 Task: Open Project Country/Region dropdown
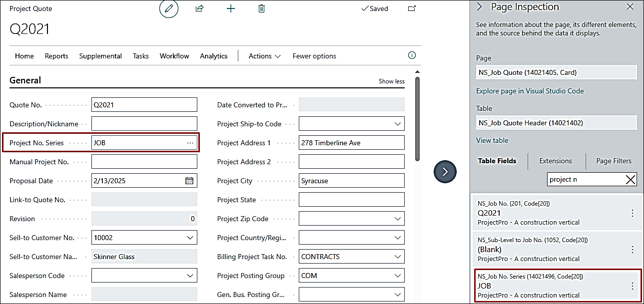pos(398,238)
